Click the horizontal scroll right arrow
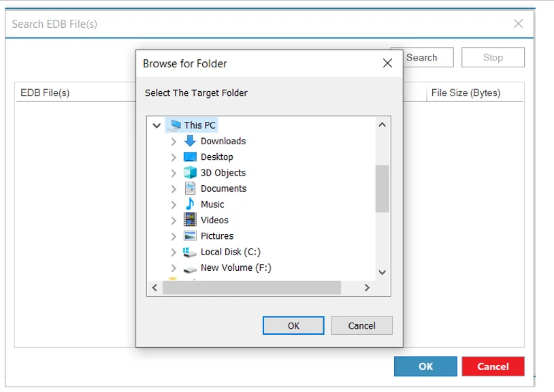 point(367,287)
